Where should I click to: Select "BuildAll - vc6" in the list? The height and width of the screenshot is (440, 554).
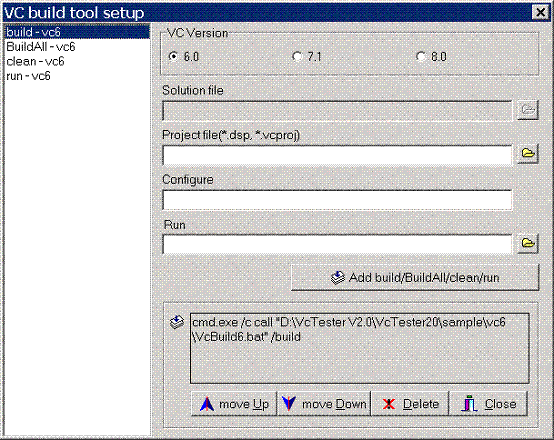77,47
